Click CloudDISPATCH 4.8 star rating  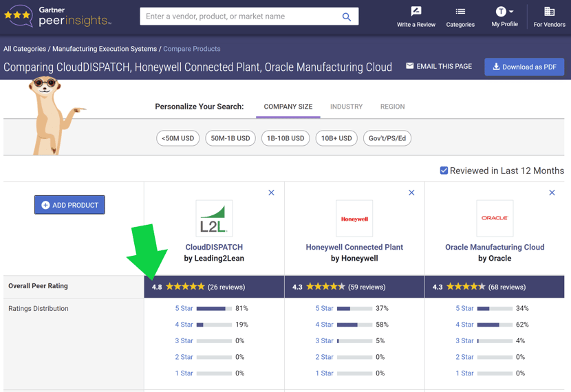coord(185,287)
